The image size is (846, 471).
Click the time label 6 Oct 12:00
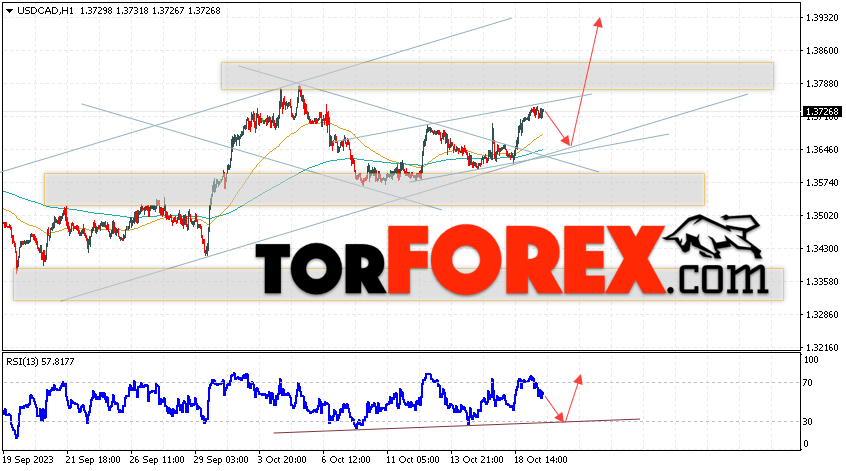coord(346,460)
